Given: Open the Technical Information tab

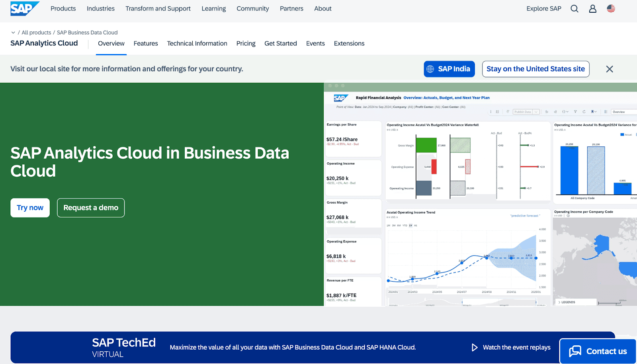Looking at the screenshot, I should (197, 43).
